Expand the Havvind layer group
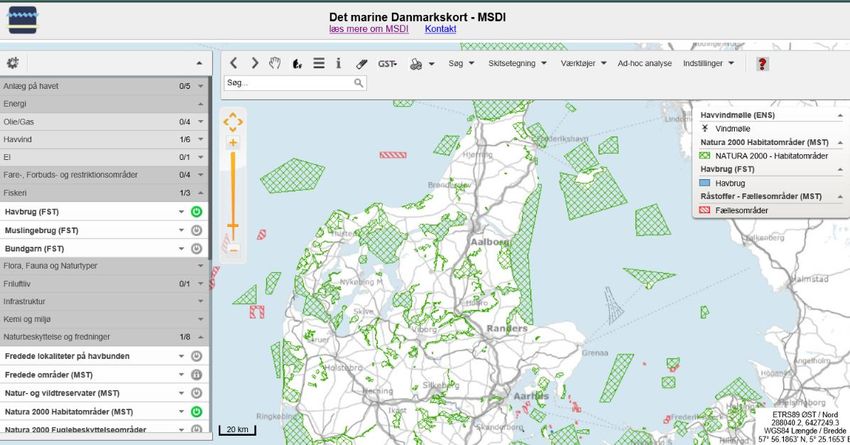This screenshot has width=850, height=445. [200, 140]
